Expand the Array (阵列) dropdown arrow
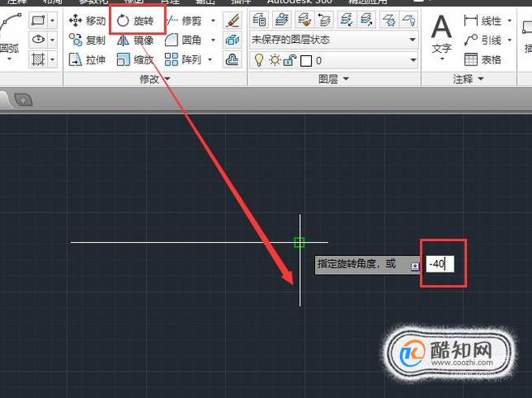The height and width of the screenshot is (398, 532). pyautogui.click(x=210, y=59)
